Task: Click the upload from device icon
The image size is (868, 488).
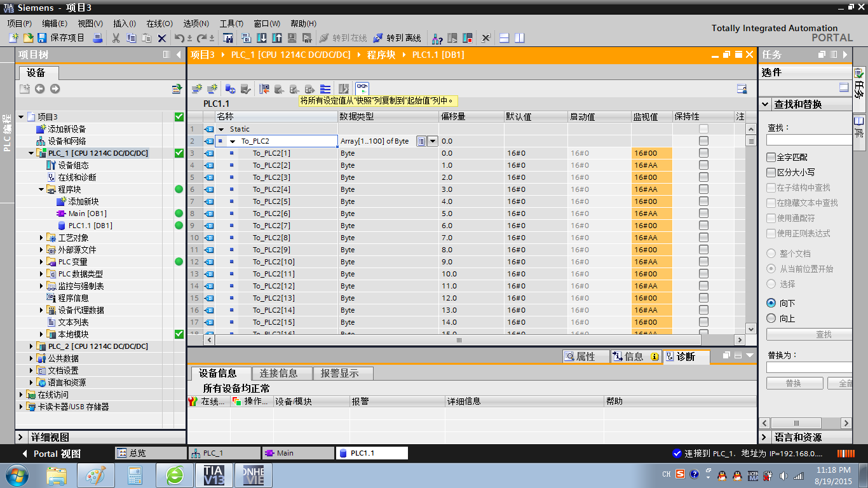Action: pos(276,38)
